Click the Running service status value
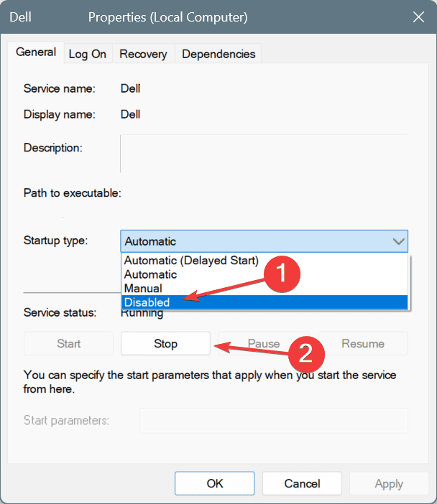The width and height of the screenshot is (437, 504). tap(142, 314)
